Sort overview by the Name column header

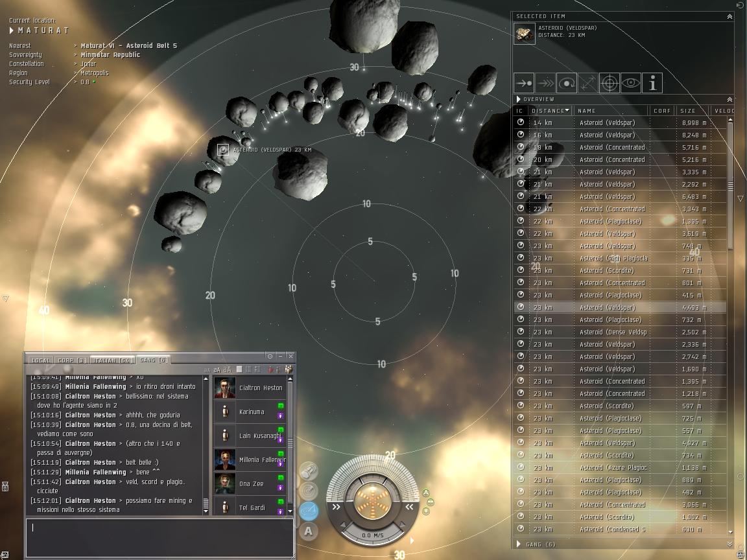point(611,110)
